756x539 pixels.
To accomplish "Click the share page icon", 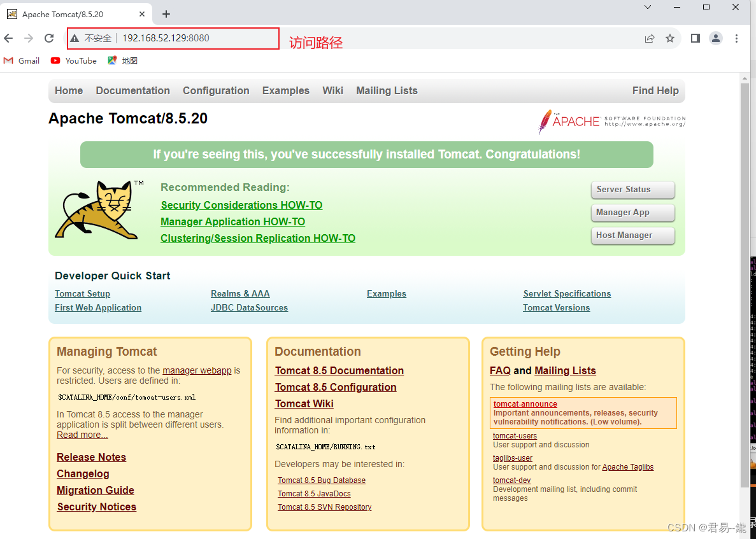I will pyautogui.click(x=650, y=39).
